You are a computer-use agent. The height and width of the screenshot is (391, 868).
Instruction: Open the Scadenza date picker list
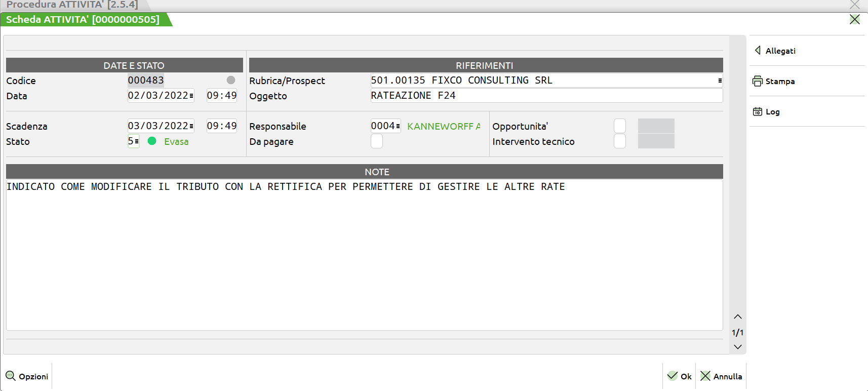click(x=191, y=126)
